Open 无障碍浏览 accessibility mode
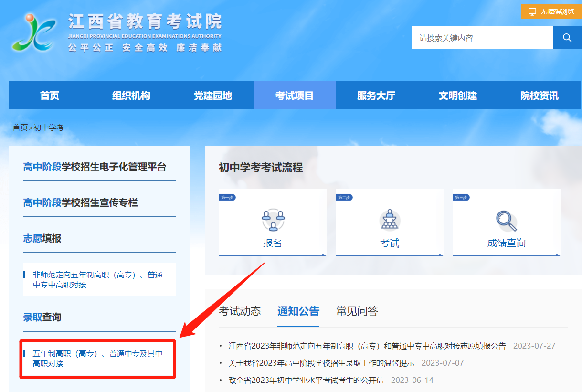Image resolution: width=582 pixels, height=392 pixels. [x=551, y=11]
